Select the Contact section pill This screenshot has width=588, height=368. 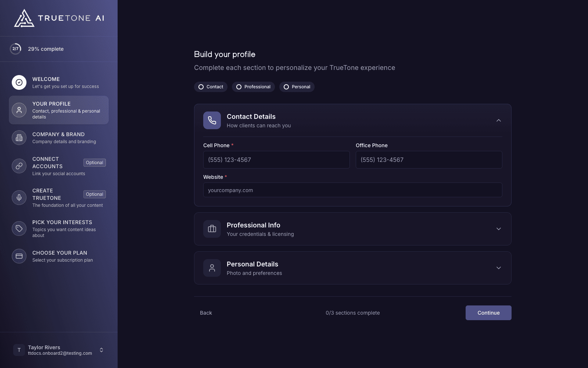211,87
